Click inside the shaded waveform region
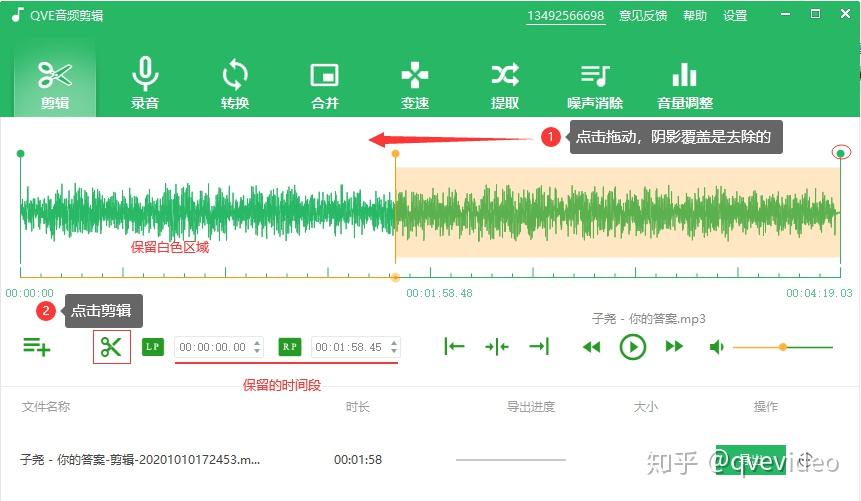The width and height of the screenshot is (861, 501). (x=618, y=213)
